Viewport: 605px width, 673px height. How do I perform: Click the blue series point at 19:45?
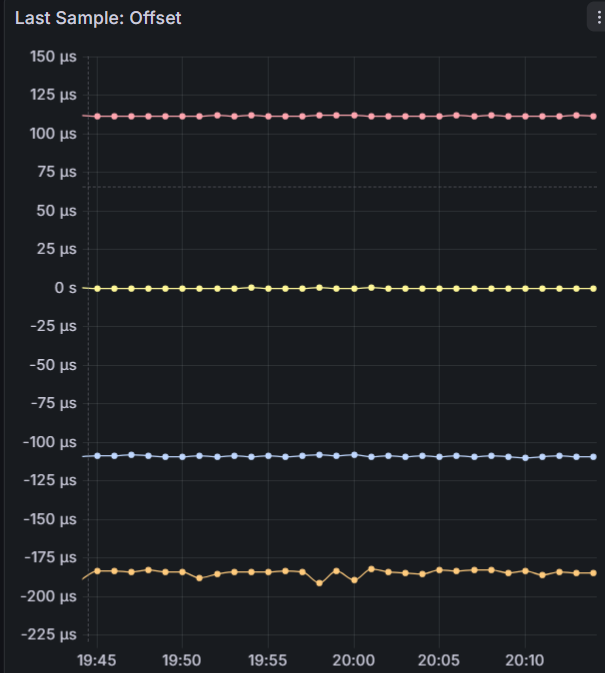[97, 456]
